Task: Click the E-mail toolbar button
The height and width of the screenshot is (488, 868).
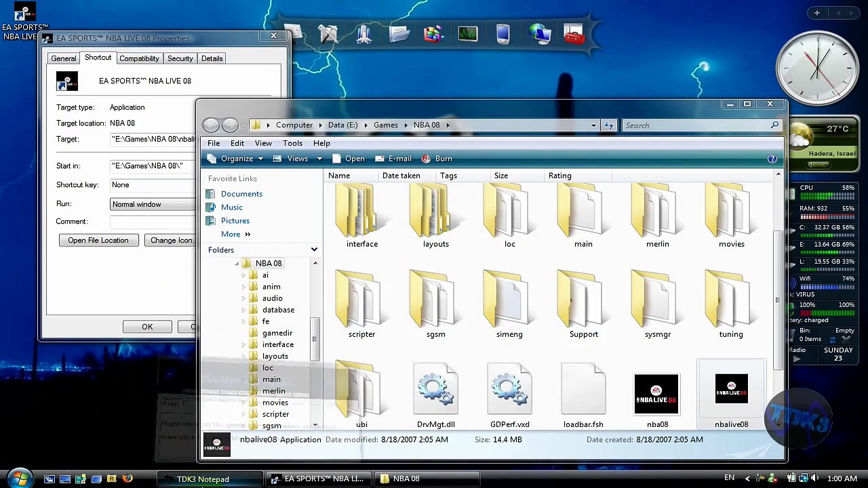Action: (x=393, y=159)
